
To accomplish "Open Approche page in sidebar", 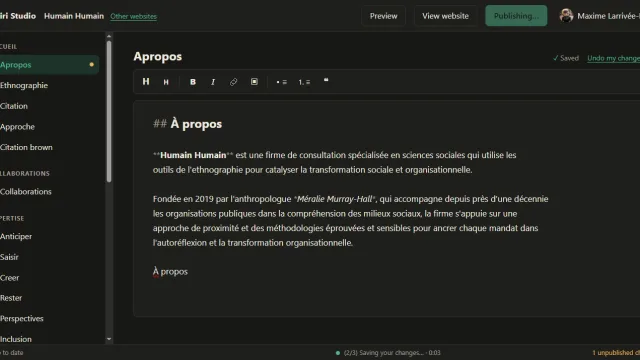I will click(x=17, y=127).
